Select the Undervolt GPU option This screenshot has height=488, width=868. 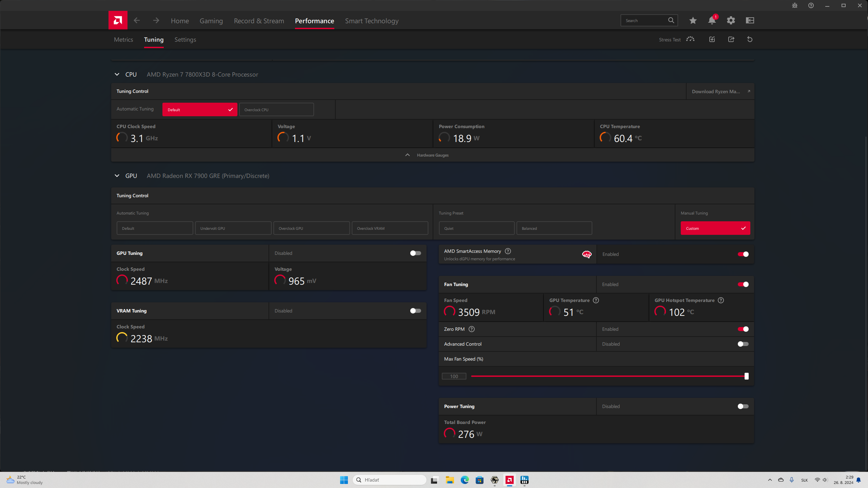click(x=233, y=228)
